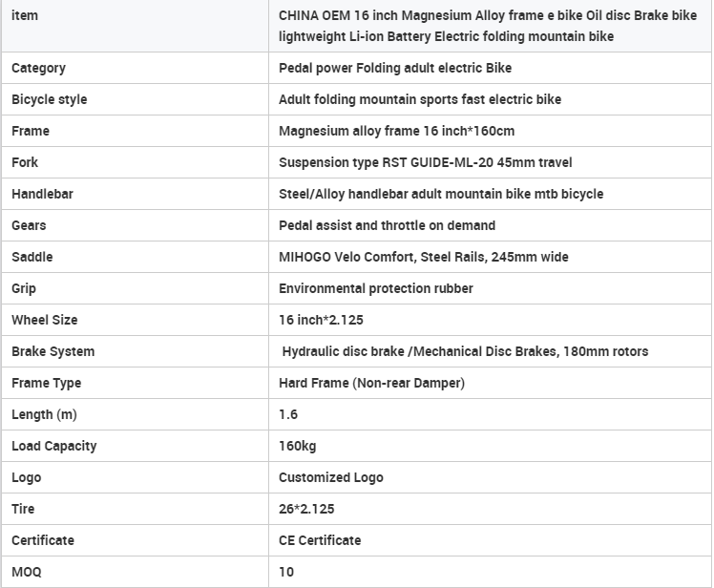Select the 'Bicycle style' label cell
This screenshot has height=588, width=714.
tap(49, 99)
